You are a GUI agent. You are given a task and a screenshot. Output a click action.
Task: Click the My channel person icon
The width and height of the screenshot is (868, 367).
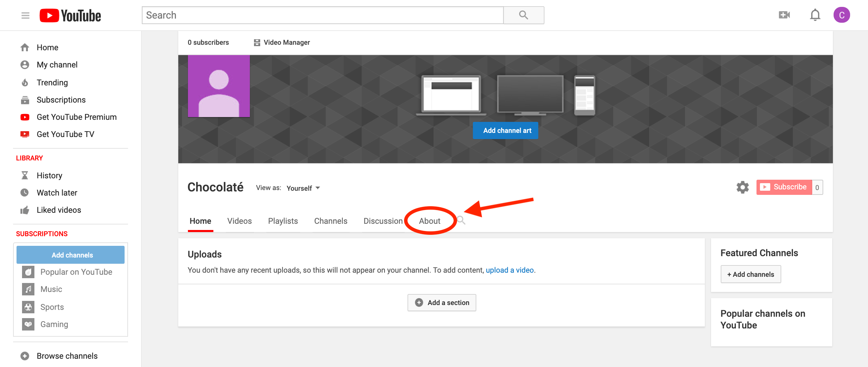click(x=25, y=65)
